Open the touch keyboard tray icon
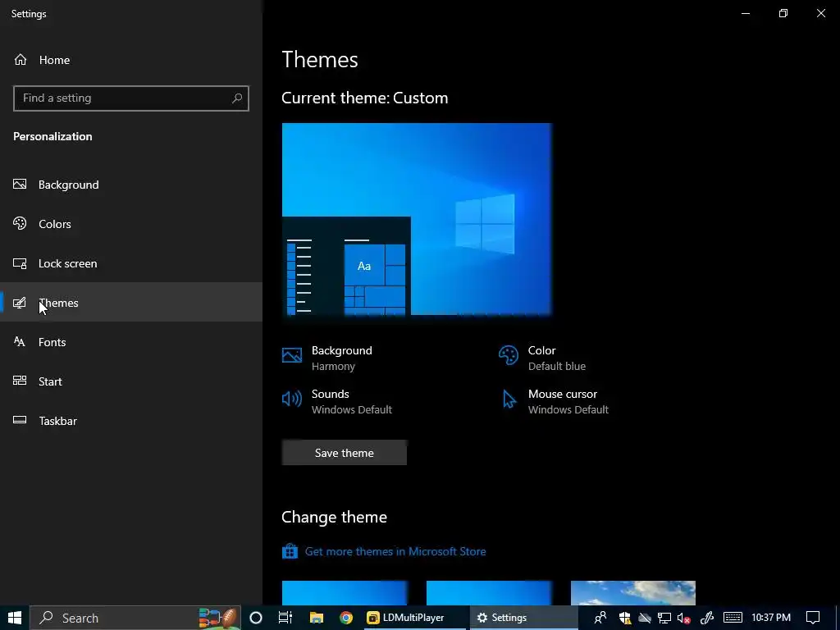This screenshot has width=840, height=630. click(733, 618)
